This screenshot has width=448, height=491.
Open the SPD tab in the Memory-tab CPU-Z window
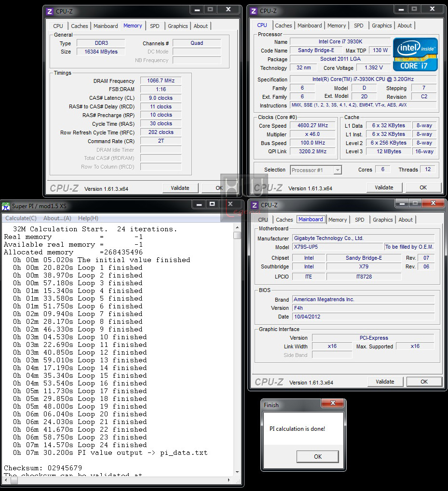click(154, 26)
